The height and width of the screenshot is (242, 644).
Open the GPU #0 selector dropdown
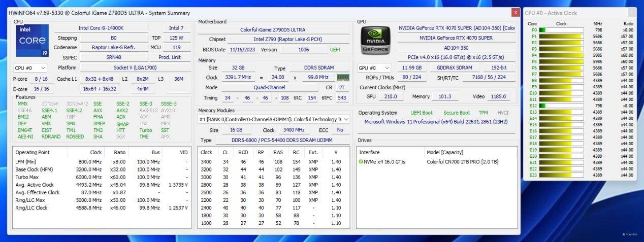click(374, 67)
